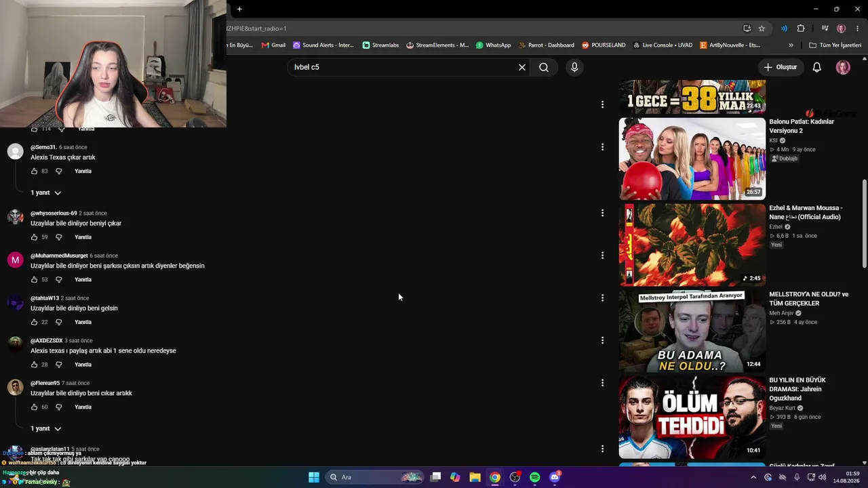Open the POURSELAND bookmark
The image size is (868, 488).
pos(604,45)
